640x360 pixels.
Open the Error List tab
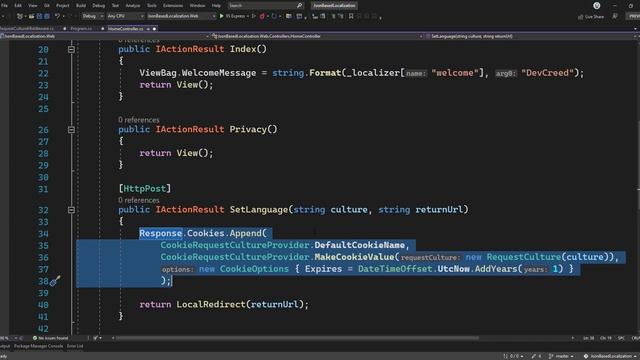pyautogui.click(x=75, y=346)
